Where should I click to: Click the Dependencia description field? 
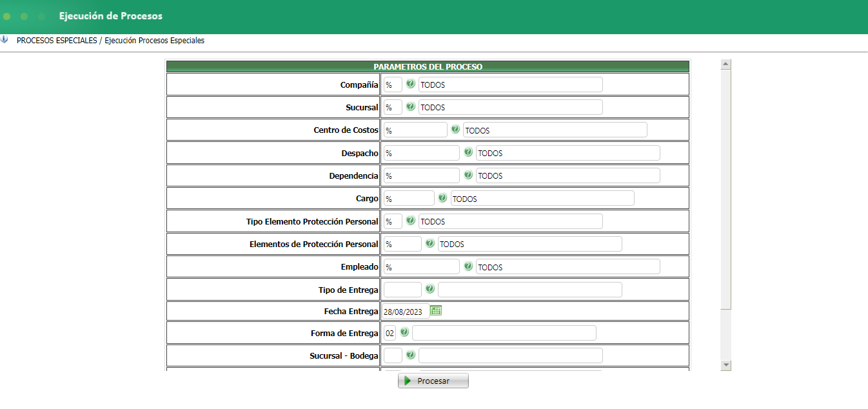(x=568, y=175)
